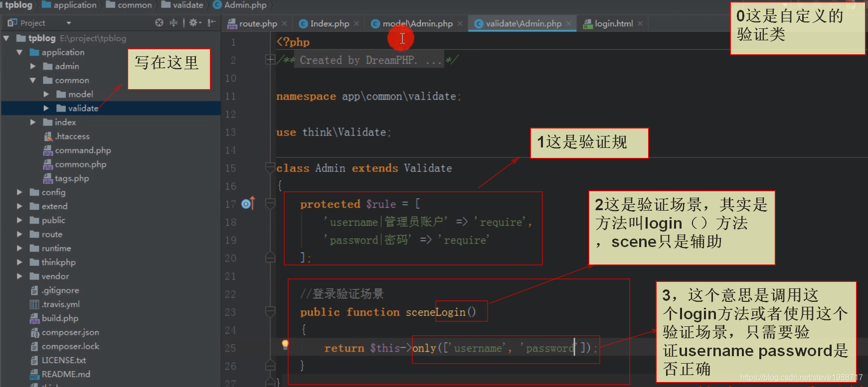The height and width of the screenshot is (387, 868).
Task: Close the Index.php tab
Action: [x=356, y=23]
